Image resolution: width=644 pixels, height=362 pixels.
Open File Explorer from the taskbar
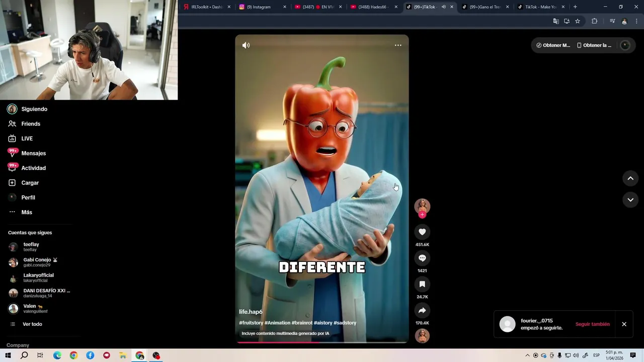(123, 355)
